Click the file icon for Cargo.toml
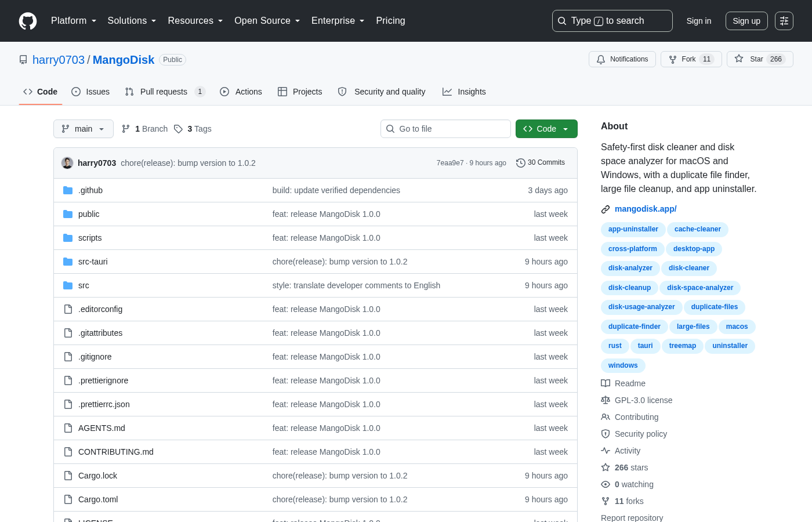The image size is (812, 522). (68, 499)
